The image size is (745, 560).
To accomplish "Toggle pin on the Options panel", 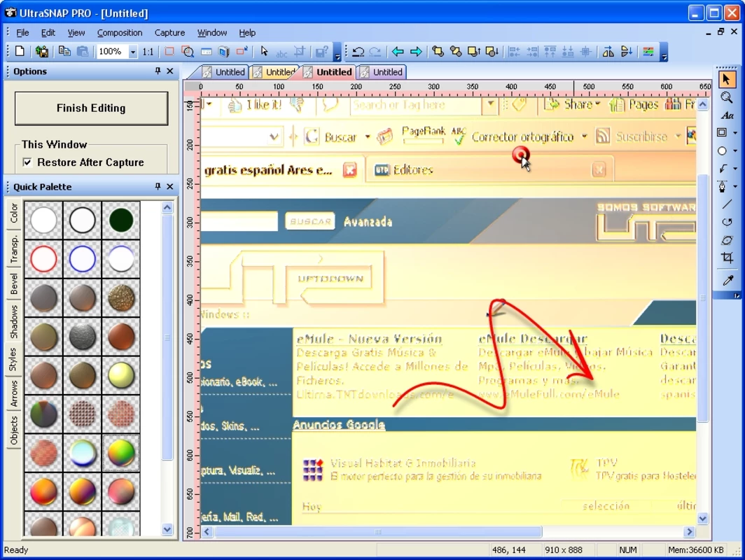I will (158, 71).
